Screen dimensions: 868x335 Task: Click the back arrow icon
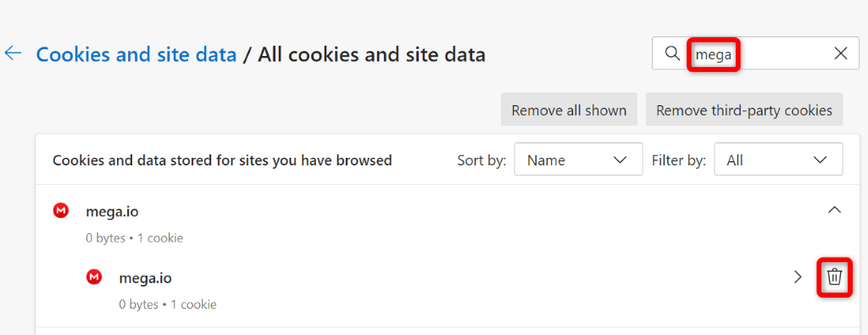[x=13, y=53]
